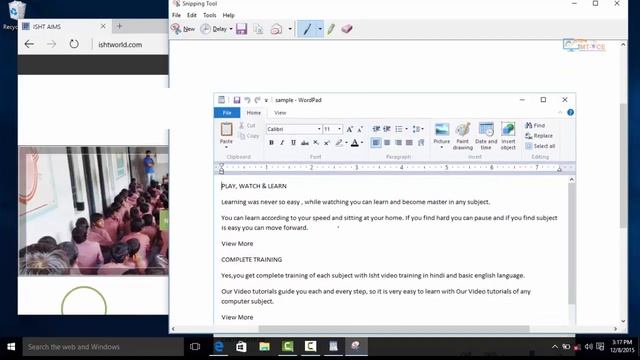This screenshot has height=360, width=640.
Task: Click the Insert object icon
Action: click(508, 130)
